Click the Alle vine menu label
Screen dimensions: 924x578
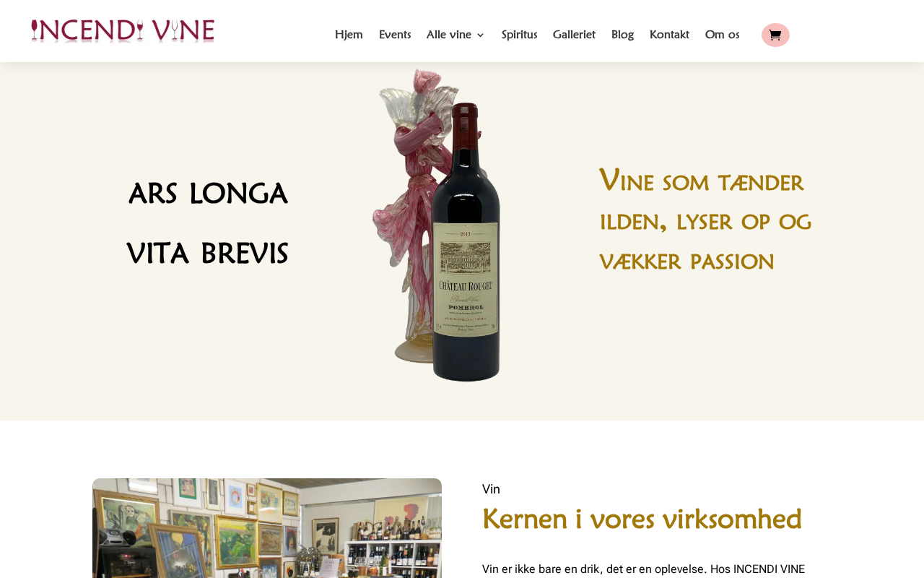coord(449,35)
